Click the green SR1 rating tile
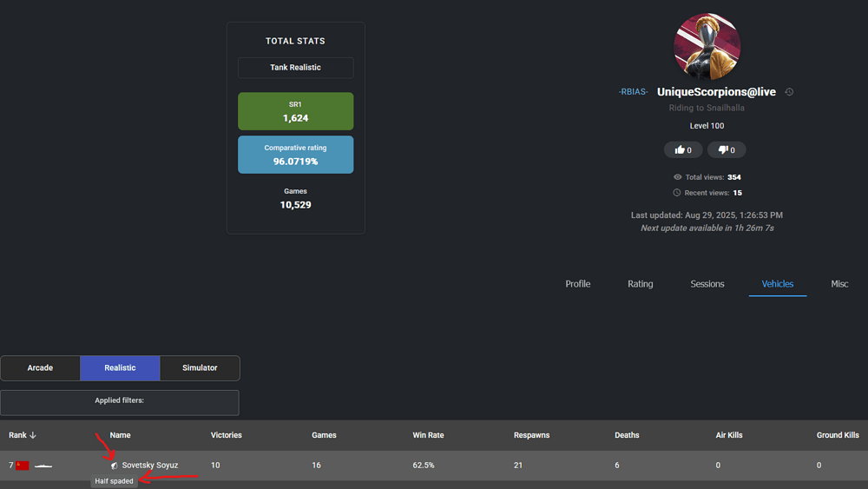Image resolution: width=868 pixels, height=489 pixels. [295, 111]
